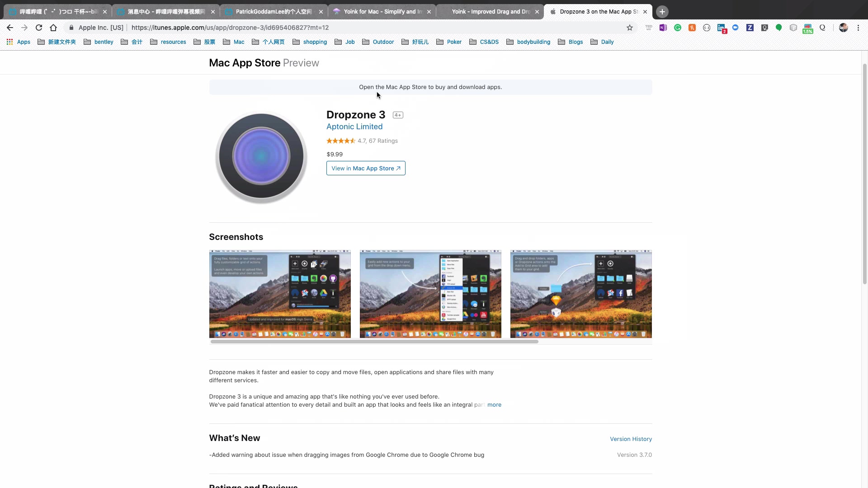Screen dimensions: 868x488
Task: Open the 新建文件夹 bookmarks folder
Action: coord(57,42)
